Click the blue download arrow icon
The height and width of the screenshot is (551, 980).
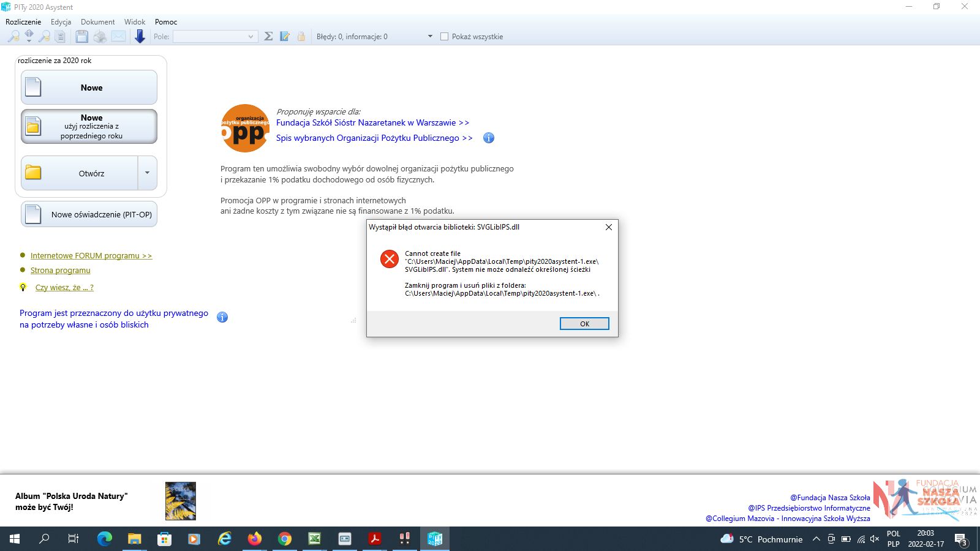(140, 37)
